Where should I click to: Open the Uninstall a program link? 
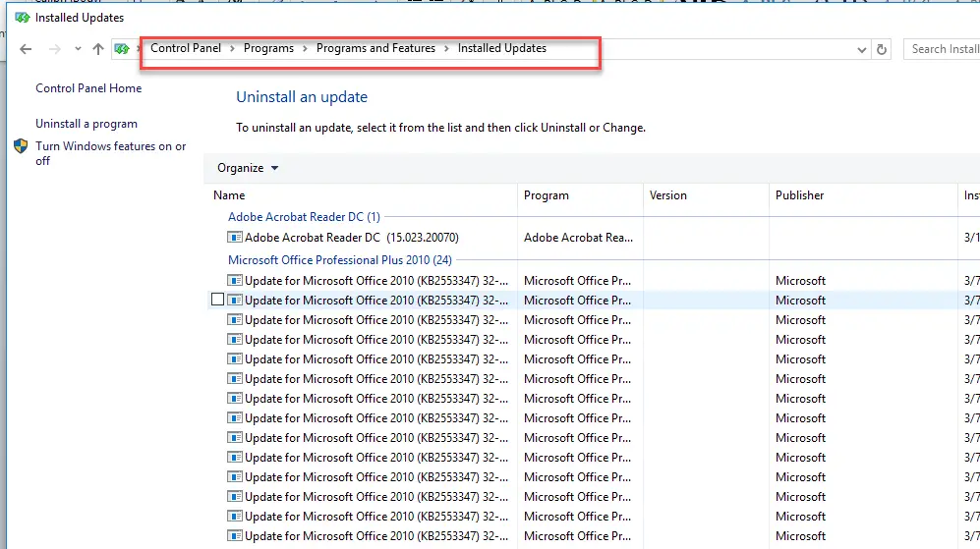(86, 124)
